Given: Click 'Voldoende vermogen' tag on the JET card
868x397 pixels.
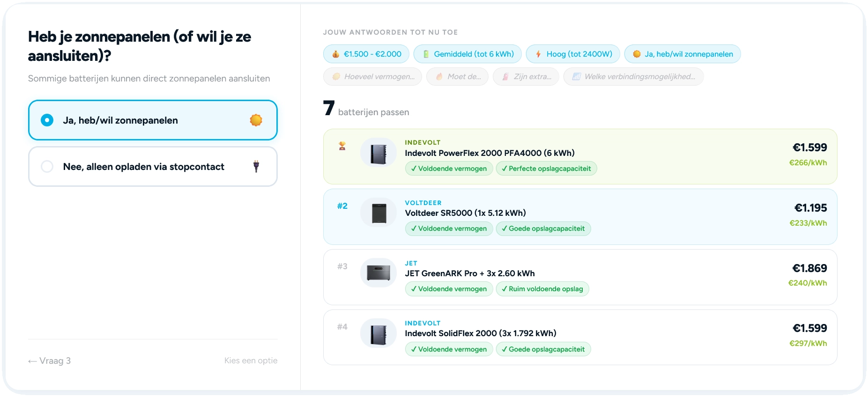Looking at the screenshot, I should 449,289.
